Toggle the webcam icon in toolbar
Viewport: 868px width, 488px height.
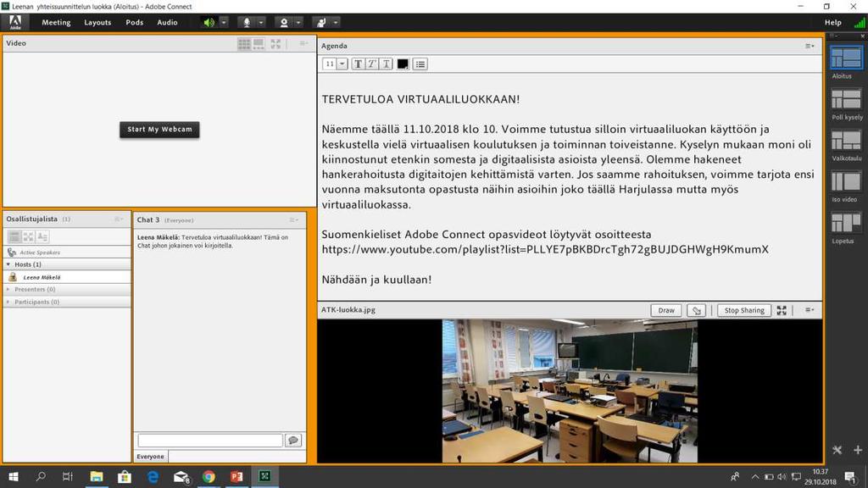click(x=284, y=23)
